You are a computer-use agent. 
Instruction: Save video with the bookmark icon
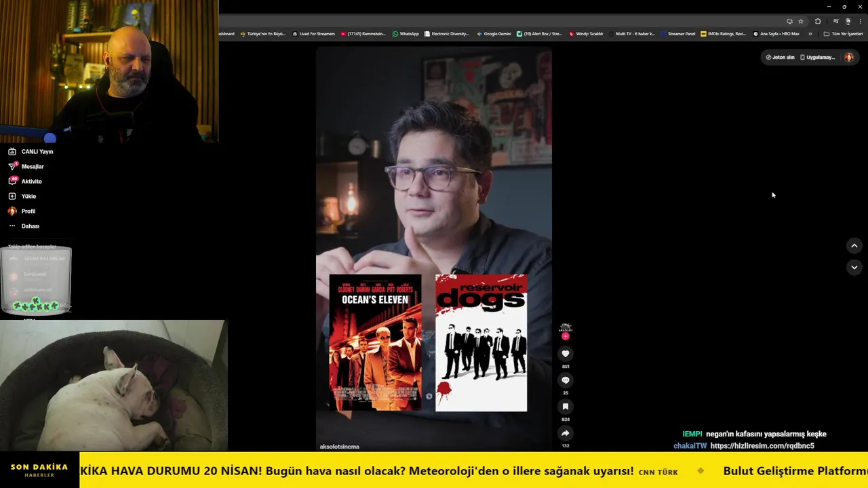coord(566,407)
